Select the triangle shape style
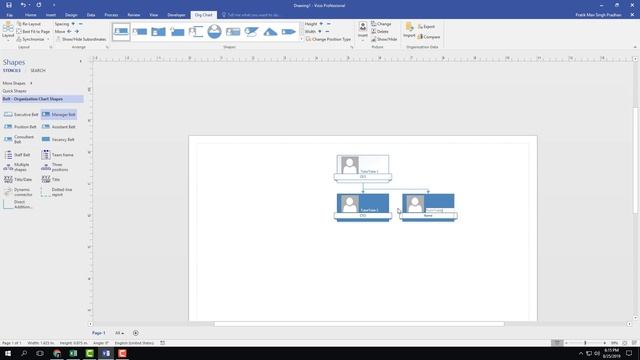This screenshot has height=360, width=640. (270, 31)
